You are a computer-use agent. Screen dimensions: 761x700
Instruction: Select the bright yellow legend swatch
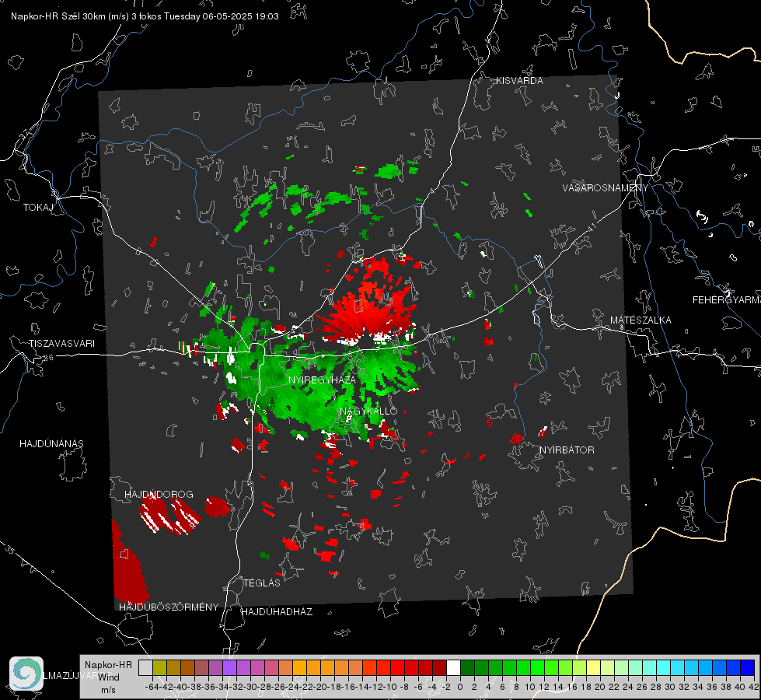click(x=594, y=667)
